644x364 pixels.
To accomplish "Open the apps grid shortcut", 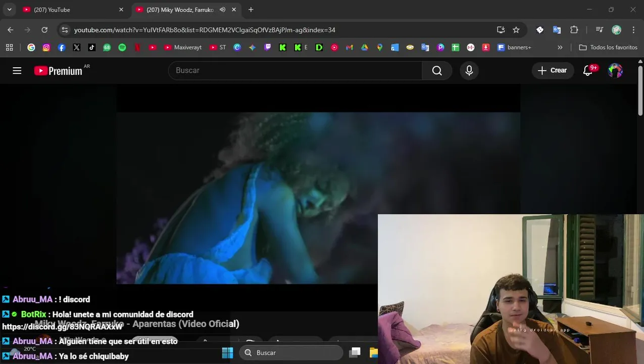I will [9, 48].
